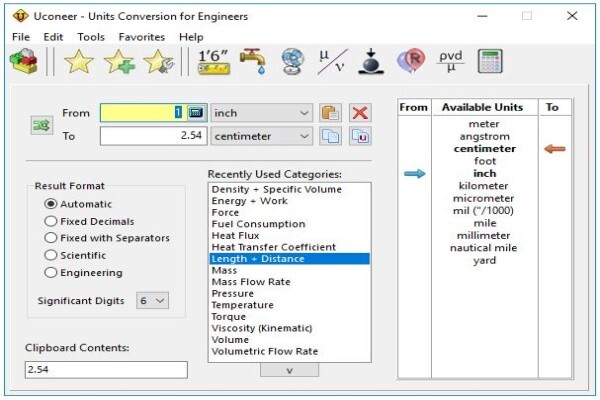The image size is (600, 400).
Task: Copy the result value icon
Action: pos(331,136)
